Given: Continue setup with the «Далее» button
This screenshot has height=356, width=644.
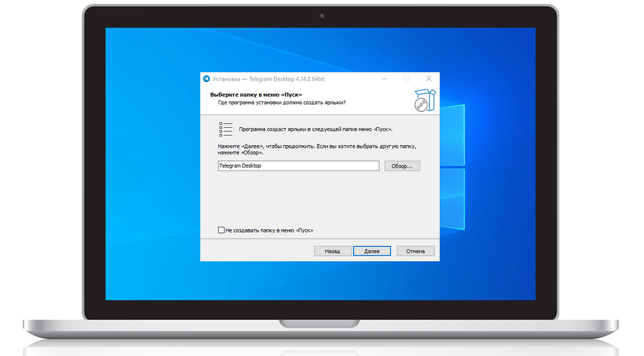Looking at the screenshot, I should 372,251.
